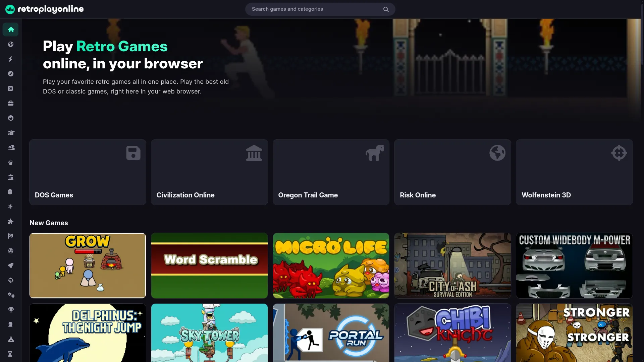Click the retroplayonline logo
Viewport: 644px width, 362px height.
[45, 9]
